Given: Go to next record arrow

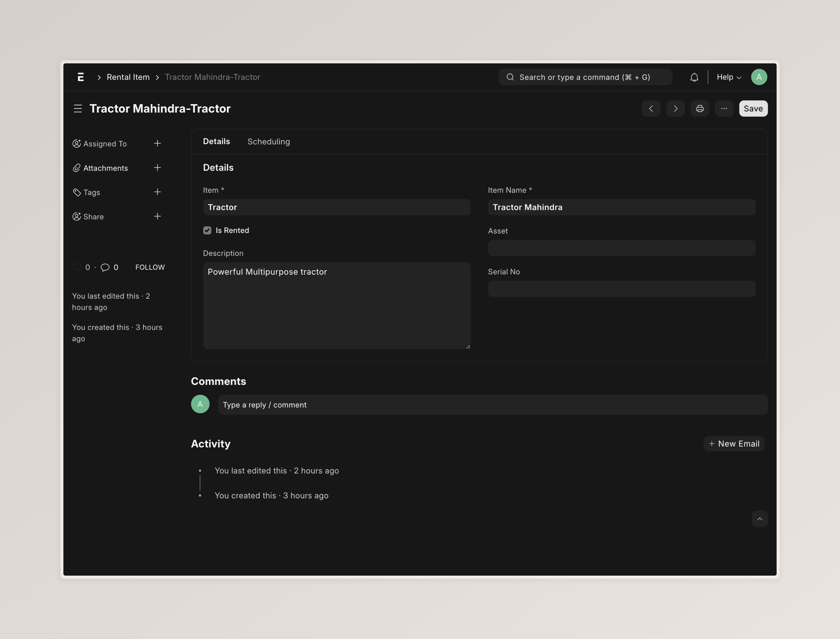Looking at the screenshot, I should tap(675, 109).
